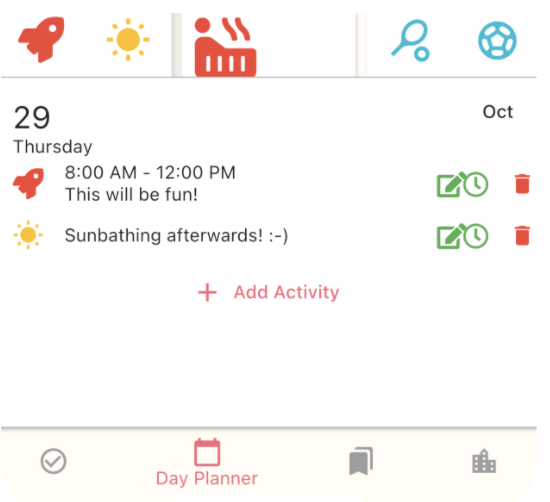Image resolution: width=550 pixels, height=502 pixels.
Task: Delete the Sunbathing afterwards activity
Action: 522,235
